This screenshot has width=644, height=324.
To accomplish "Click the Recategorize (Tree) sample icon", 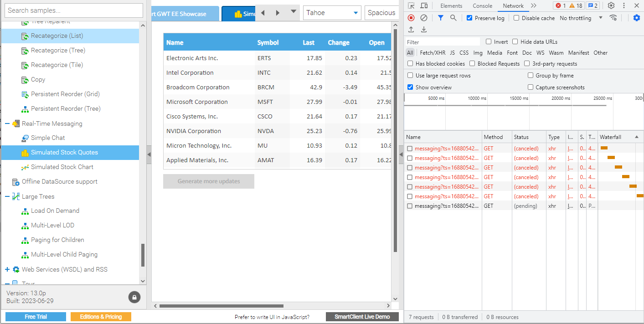I will tap(25, 51).
